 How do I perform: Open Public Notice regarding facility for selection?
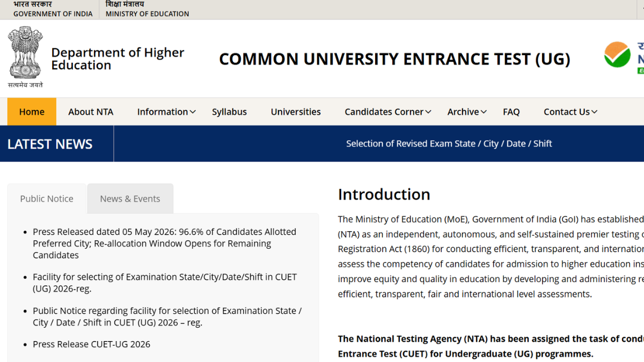(x=167, y=316)
